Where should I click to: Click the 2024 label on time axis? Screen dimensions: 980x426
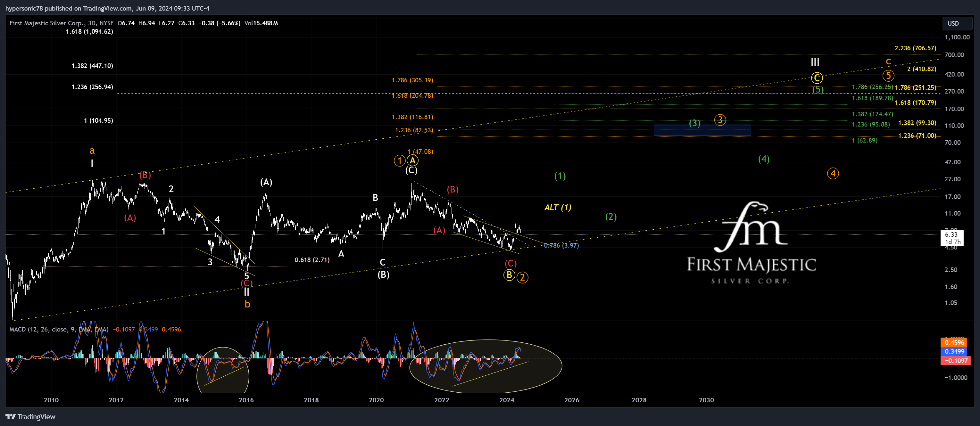[x=506, y=400]
